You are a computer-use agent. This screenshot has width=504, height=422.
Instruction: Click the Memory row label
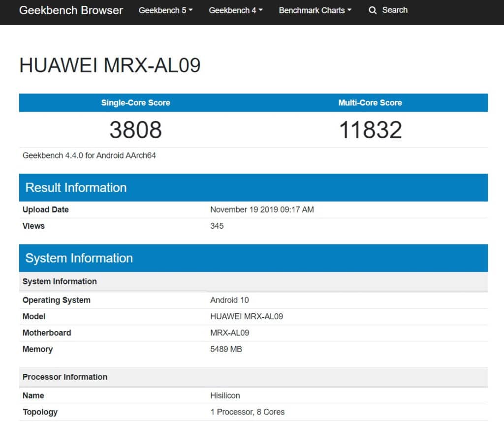37,349
